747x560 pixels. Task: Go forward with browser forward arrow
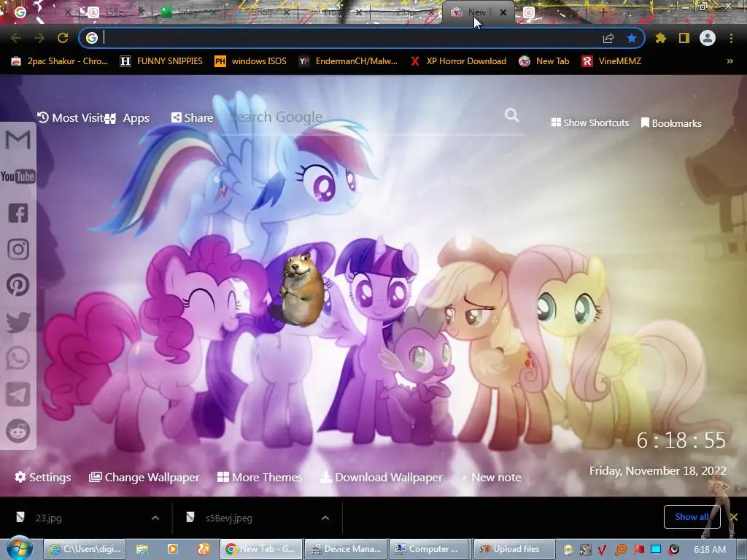39,38
